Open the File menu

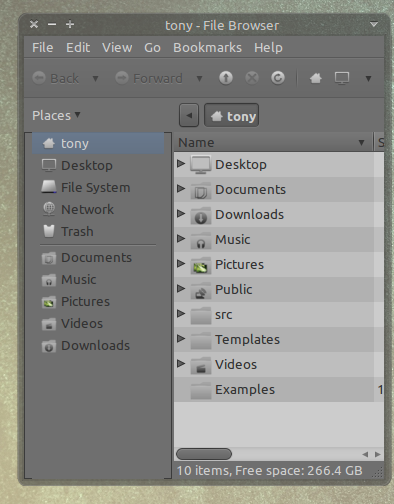click(43, 48)
